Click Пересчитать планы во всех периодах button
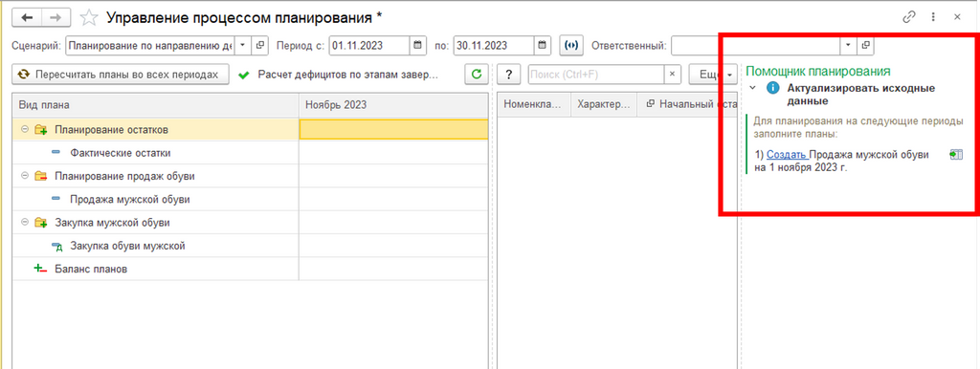Screen dimensions: 980x369 pyautogui.click(x=121, y=75)
